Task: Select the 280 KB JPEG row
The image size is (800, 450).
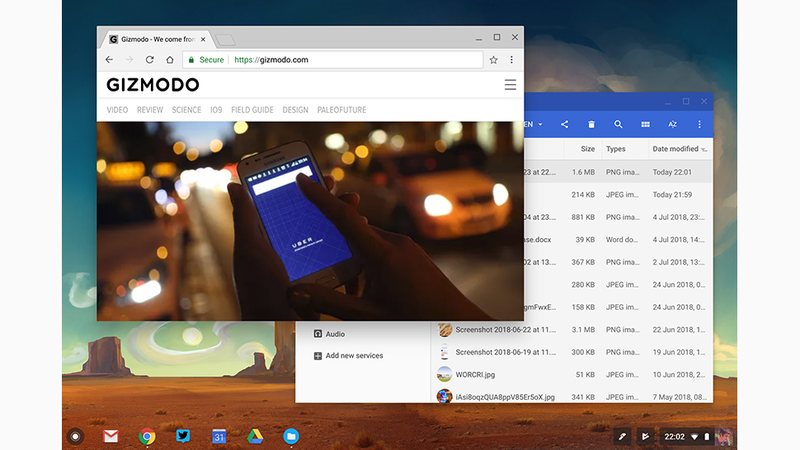Action: tap(618, 284)
